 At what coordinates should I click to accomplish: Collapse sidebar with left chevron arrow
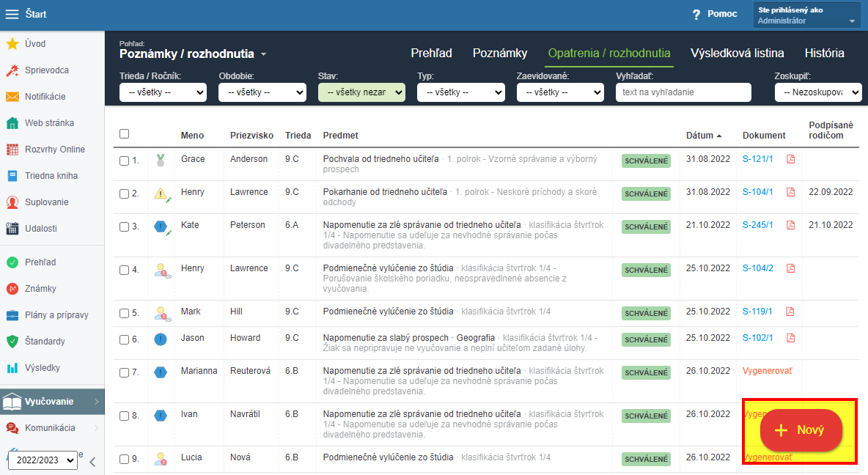[92, 462]
